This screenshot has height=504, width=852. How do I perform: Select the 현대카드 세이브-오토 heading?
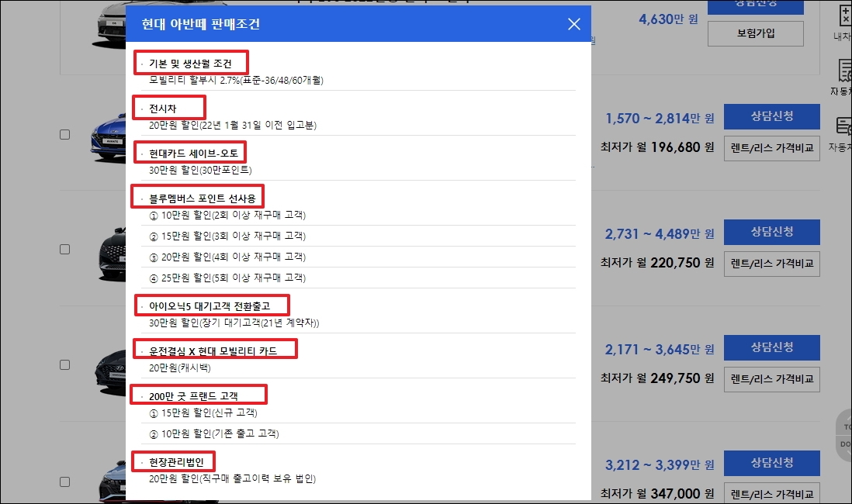(x=193, y=154)
